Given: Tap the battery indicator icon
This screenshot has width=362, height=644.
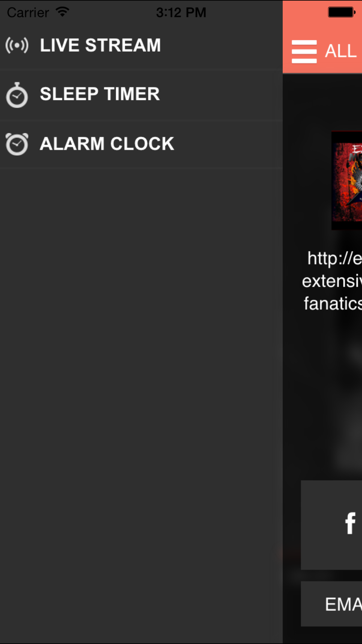Looking at the screenshot, I should pos(341,12).
